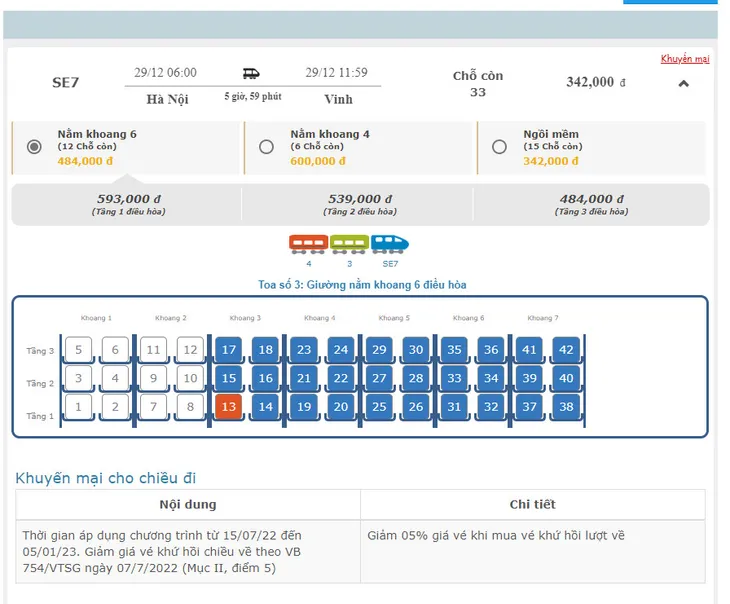Click the occupied blue berth 42
The height and width of the screenshot is (604, 730).
566,350
